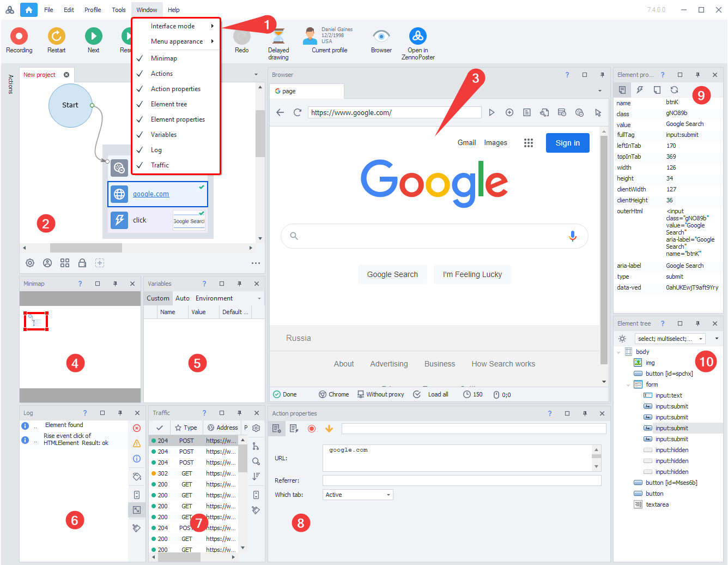728x565 pixels.
Task: Open project in ZennoPoster icon
Action: [x=418, y=37]
